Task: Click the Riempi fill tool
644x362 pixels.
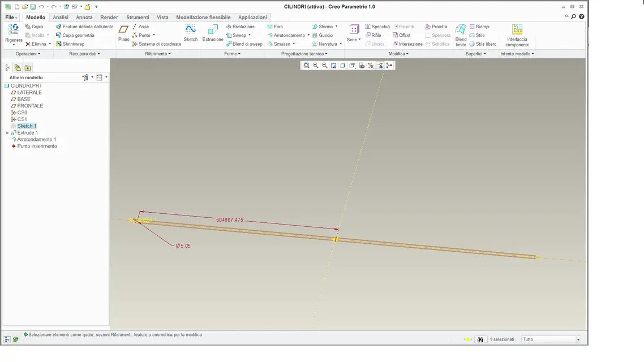Action: click(x=479, y=27)
